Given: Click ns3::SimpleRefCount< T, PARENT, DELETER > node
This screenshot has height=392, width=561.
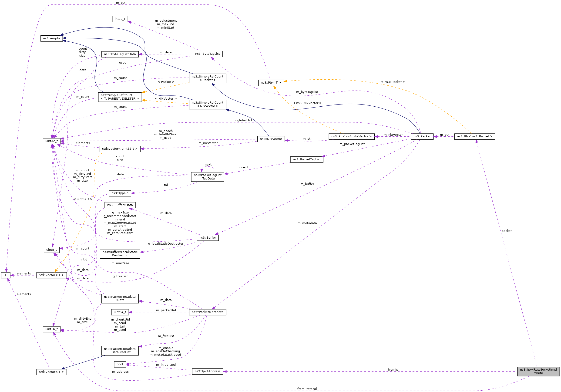Looking at the screenshot, I should click(x=120, y=97).
